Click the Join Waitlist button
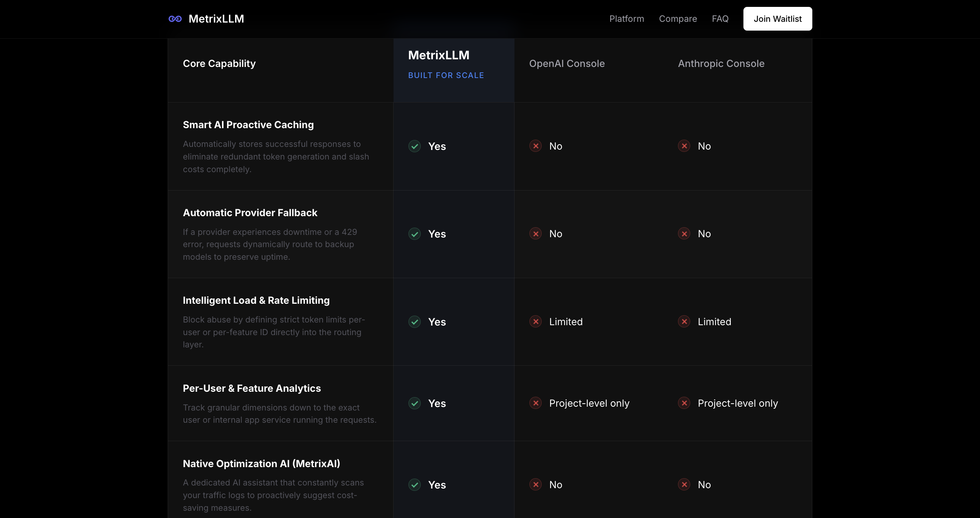 (x=777, y=19)
